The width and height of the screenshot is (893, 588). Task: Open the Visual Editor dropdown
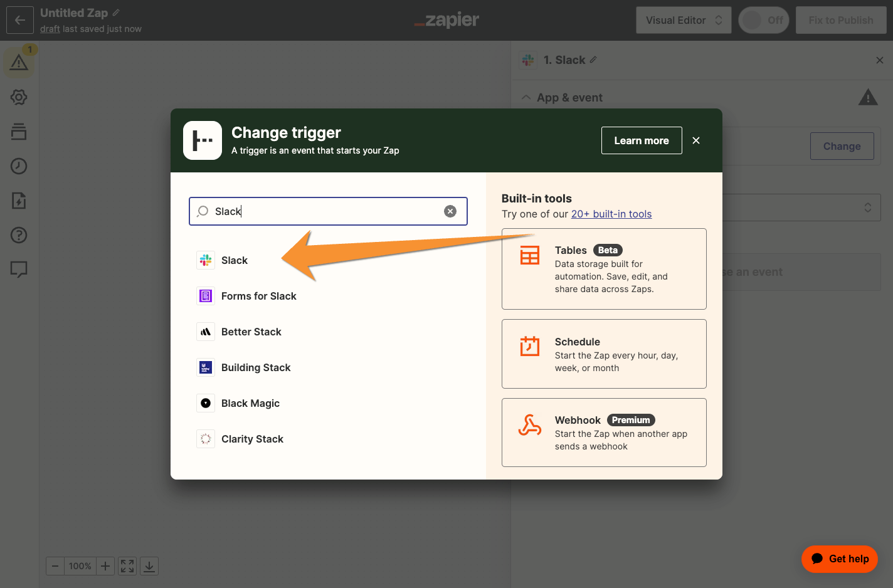(684, 20)
